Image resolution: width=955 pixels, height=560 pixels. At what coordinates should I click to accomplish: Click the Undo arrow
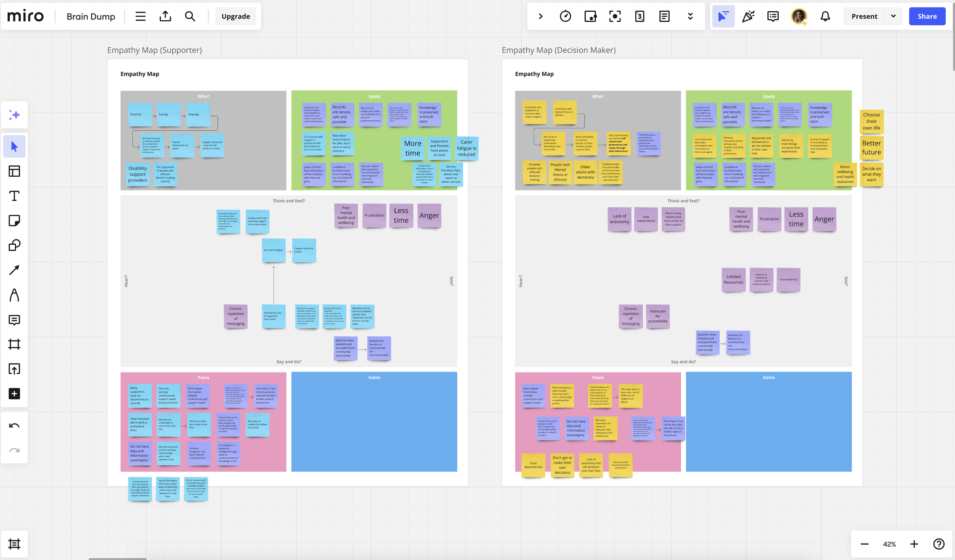coord(15,426)
